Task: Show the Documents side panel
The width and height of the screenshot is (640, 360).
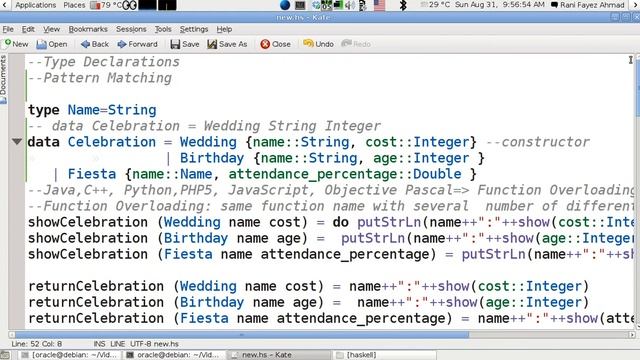Action: tap(3, 80)
